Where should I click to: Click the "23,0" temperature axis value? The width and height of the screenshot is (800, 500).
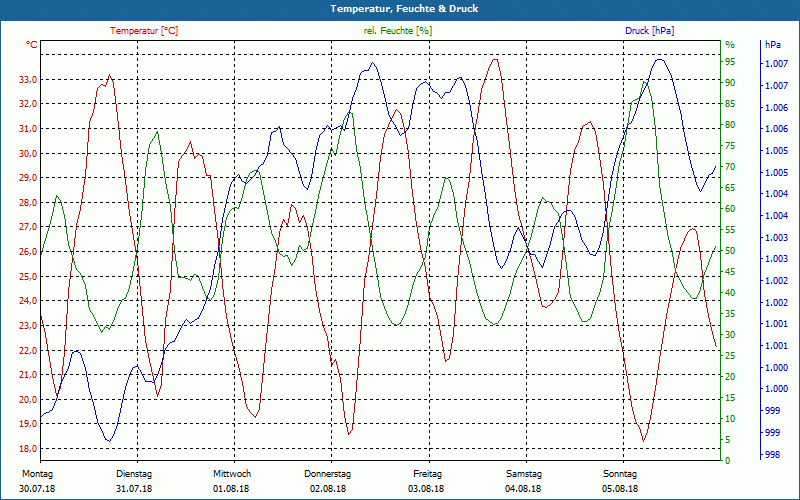[x=28, y=326]
